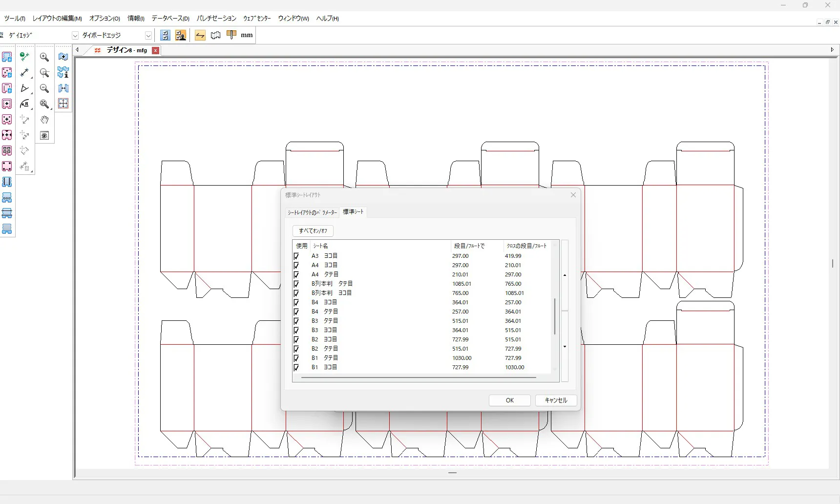
Task: Click the すべてオン/オフ button
Action: [313, 231]
